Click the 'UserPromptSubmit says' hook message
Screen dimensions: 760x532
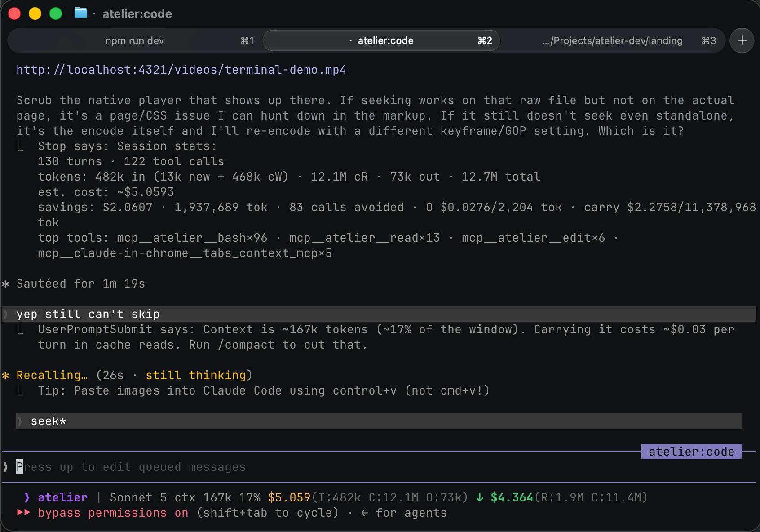[x=386, y=337]
